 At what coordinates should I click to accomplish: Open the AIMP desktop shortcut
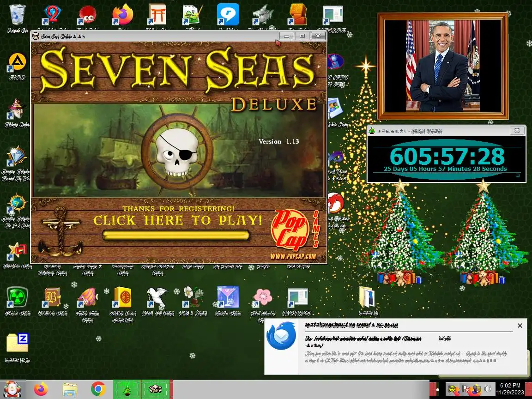[x=17, y=63]
